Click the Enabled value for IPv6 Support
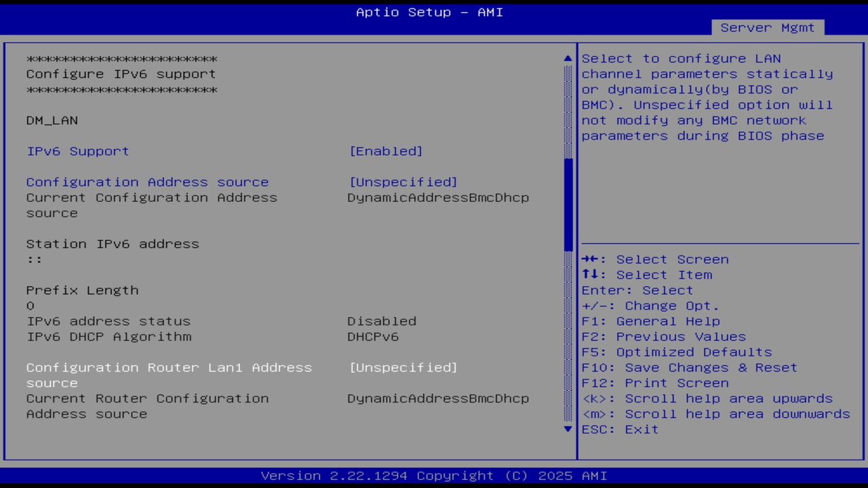This screenshot has height=488, width=868. coord(387,150)
